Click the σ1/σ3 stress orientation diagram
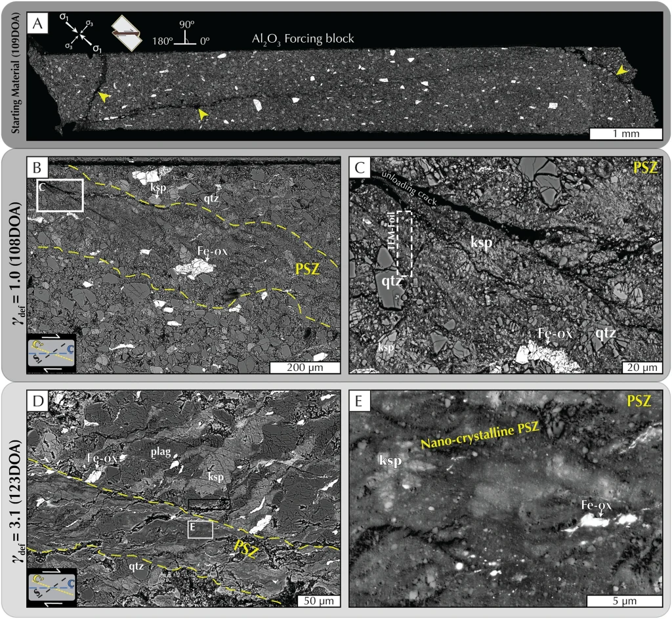 (81, 33)
